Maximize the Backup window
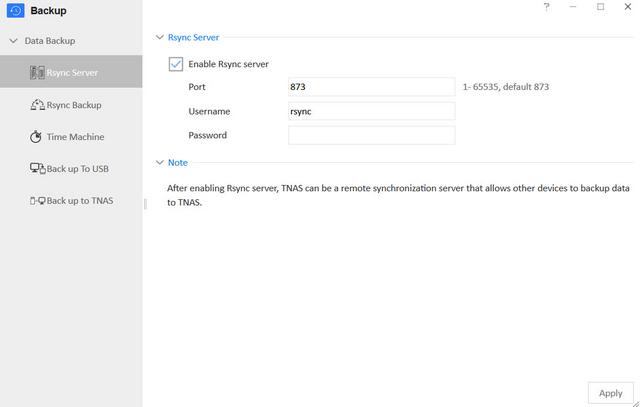The height and width of the screenshot is (407, 640). [600, 7]
